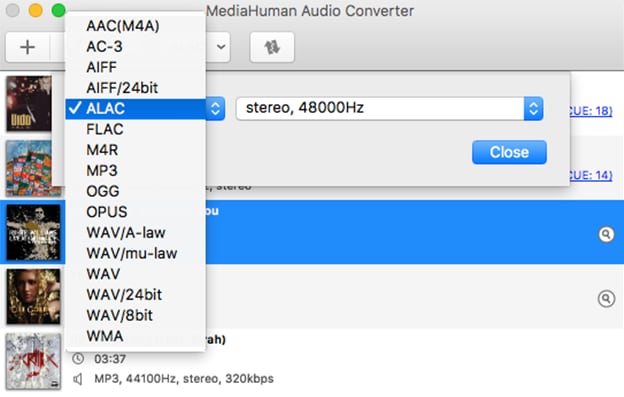The width and height of the screenshot is (624, 397).
Task: Click the green maximize window button
Action: tap(58, 10)
